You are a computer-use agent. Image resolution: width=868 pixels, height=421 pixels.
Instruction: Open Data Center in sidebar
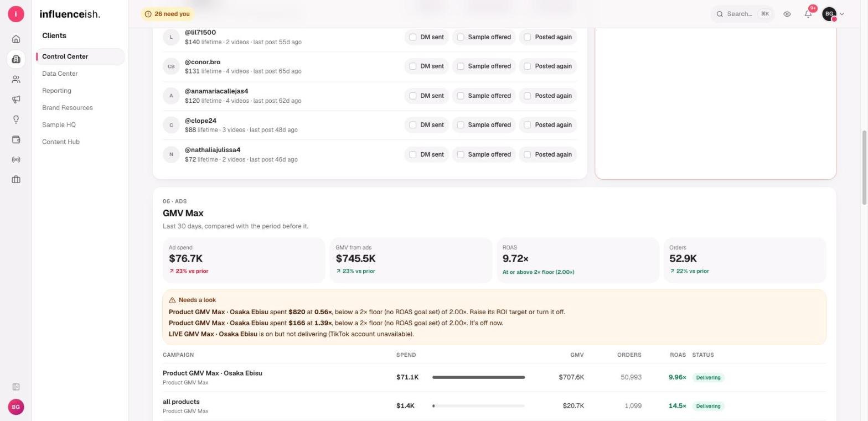coord(60,74)
